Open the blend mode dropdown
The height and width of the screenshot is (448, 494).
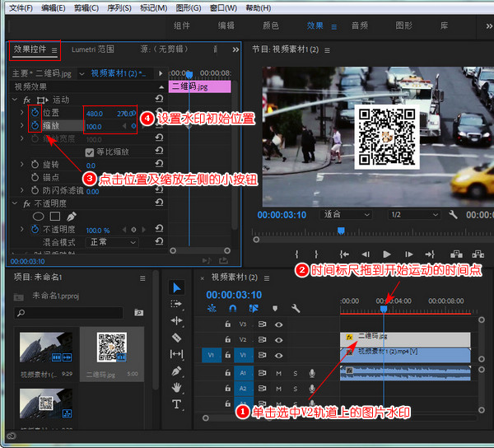click(112, 242)
